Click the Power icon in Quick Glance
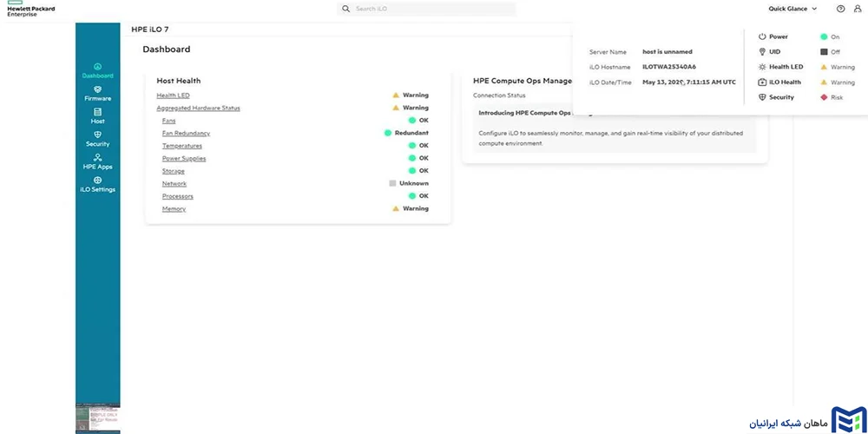This screenshot has height=434, width=868. (762, 36)
